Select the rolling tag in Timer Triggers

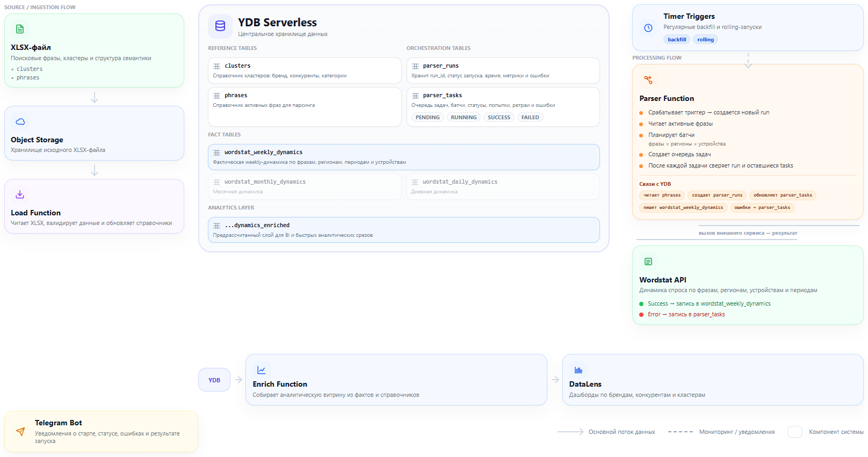[705, 39]
